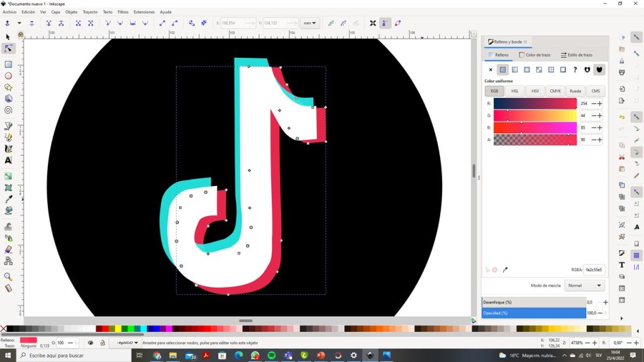Switch to the Estilo de trazo tab
The height and width of the screenshot is (362, 644).
click(577, 55)
